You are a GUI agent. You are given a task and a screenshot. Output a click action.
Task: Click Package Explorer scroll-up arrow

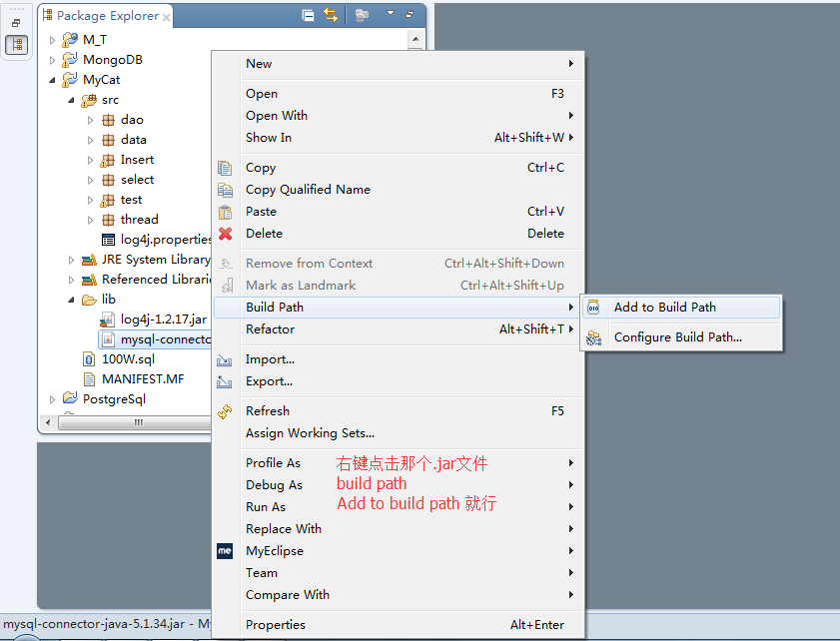tap(416, 39)
